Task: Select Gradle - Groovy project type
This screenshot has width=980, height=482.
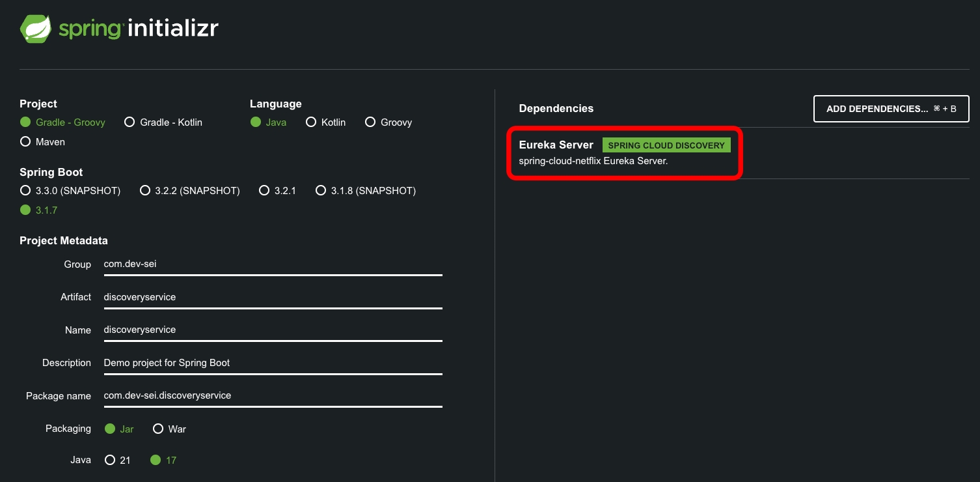Action: (62, 122)
